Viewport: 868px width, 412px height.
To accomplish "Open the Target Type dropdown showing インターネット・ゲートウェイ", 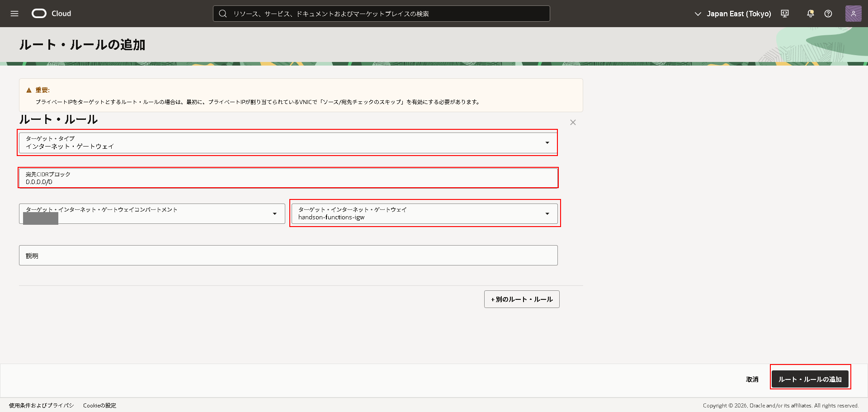I will click(288, 142).
